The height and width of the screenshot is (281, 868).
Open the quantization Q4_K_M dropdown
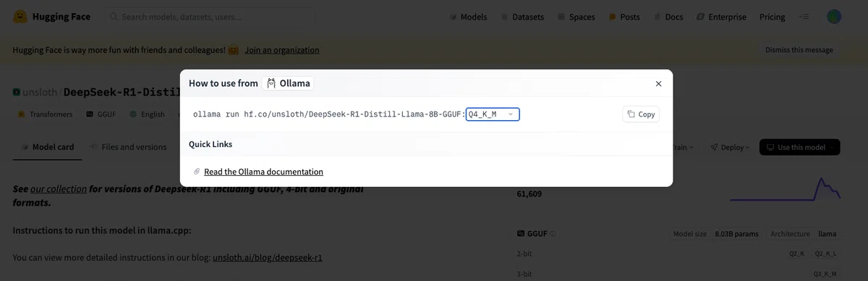493,114
